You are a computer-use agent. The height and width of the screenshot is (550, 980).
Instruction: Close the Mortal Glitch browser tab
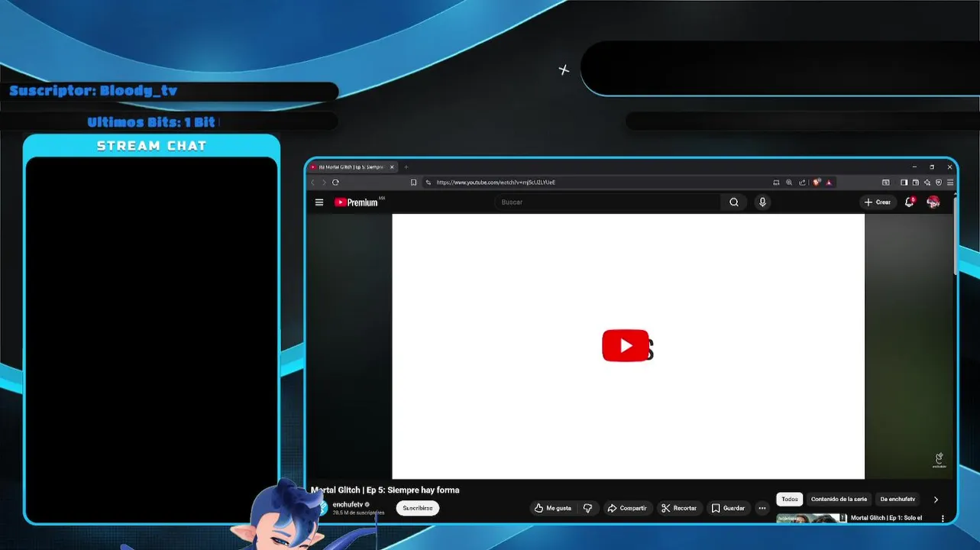392,167
